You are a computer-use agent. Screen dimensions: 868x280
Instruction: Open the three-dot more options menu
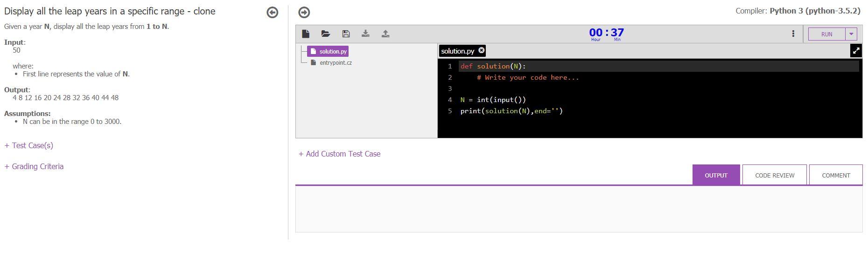793,34
